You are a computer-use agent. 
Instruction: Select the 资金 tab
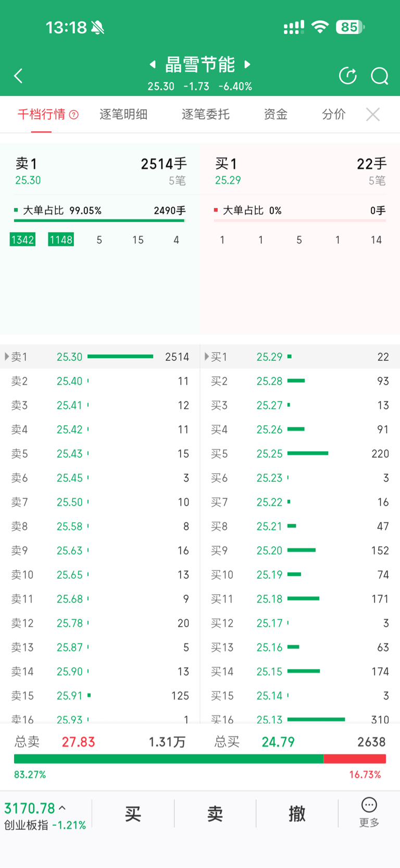tap(276, 114)
